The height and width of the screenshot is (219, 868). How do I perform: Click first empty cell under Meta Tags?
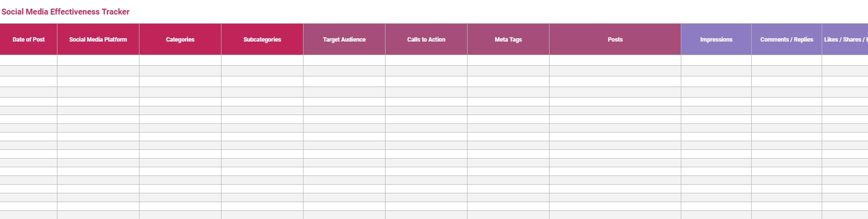508,60
